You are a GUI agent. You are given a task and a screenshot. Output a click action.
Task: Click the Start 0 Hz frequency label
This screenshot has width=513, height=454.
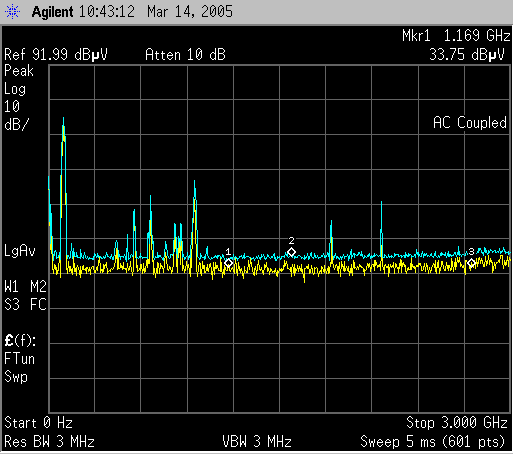[38, 423]
